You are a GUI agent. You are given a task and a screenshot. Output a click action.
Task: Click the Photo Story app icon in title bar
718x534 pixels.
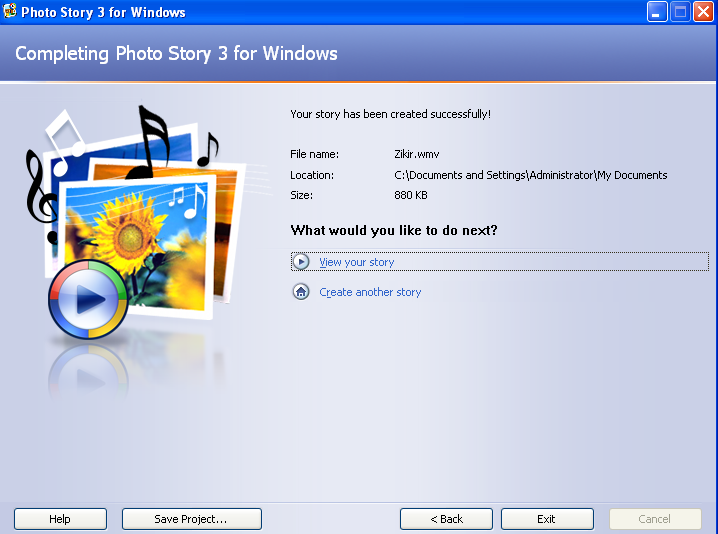[x=10, y=11]
